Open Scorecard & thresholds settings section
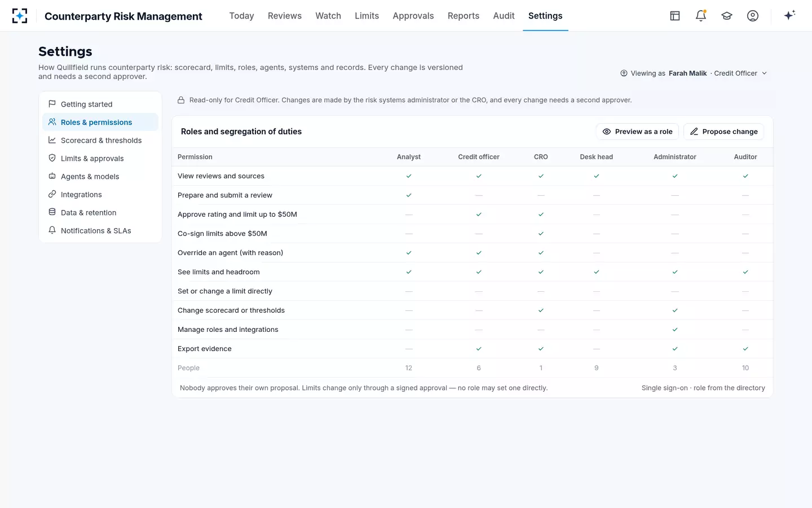This screenshot has height=508, width=812. click(x=100, y=140)
